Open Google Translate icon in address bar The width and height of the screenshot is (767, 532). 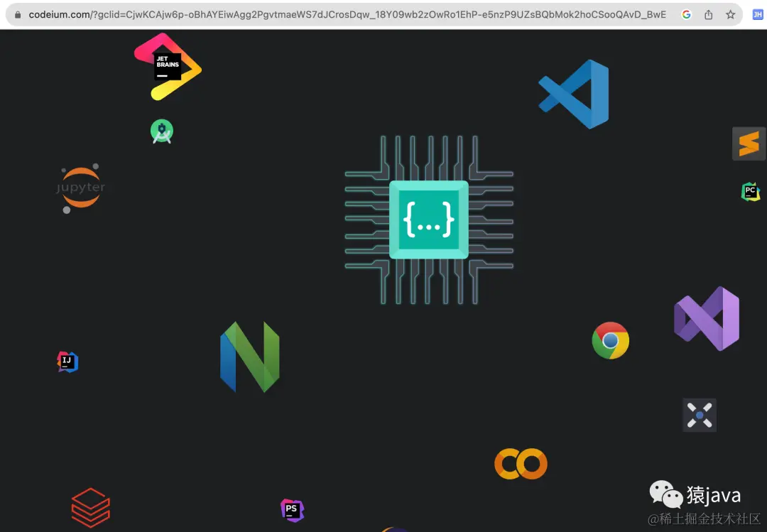pyautogui.click(x=686, y=14)
